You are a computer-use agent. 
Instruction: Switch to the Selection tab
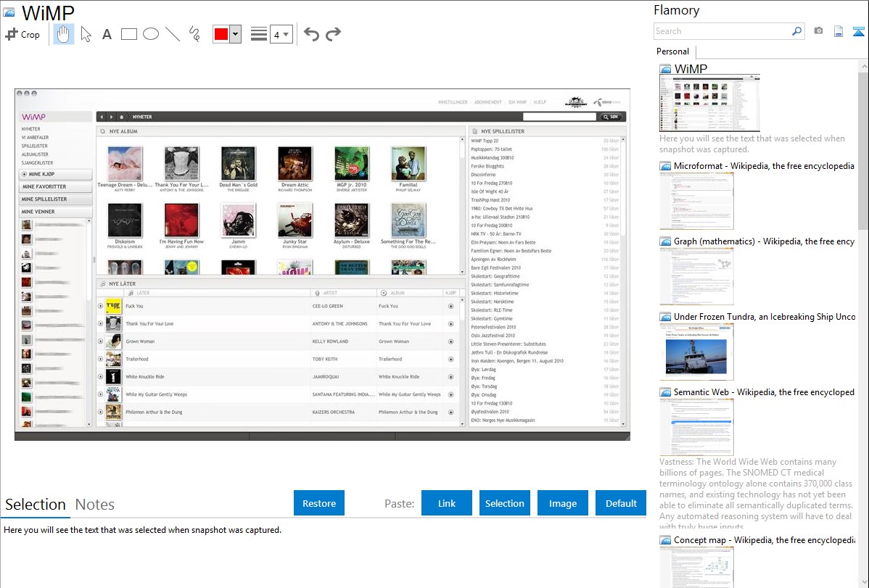(36, 505)
